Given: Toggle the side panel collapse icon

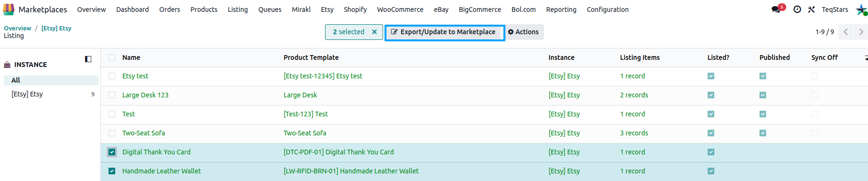Looking at the screenshot, I should (x=88, y=59).
